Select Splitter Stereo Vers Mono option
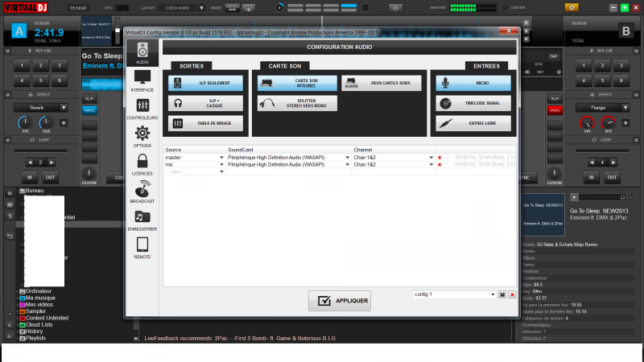This screenshot has width=644, height=362. [x=297, y=103]
